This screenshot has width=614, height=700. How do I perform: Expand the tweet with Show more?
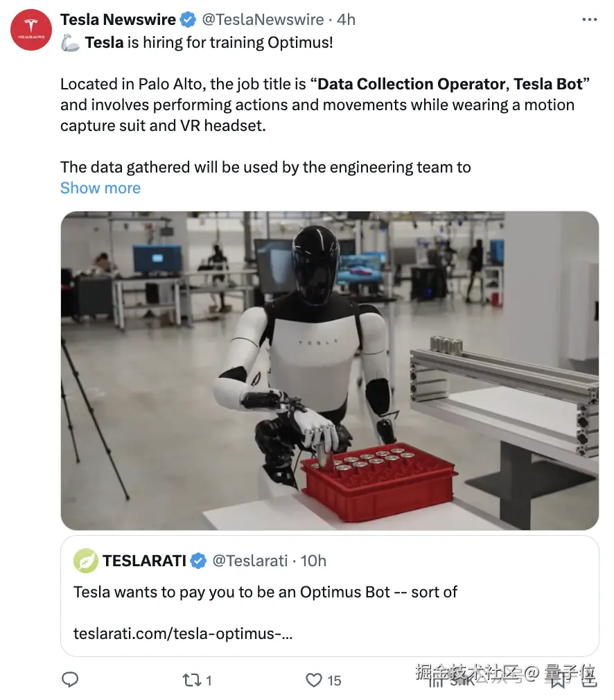(x=100, y=188)
